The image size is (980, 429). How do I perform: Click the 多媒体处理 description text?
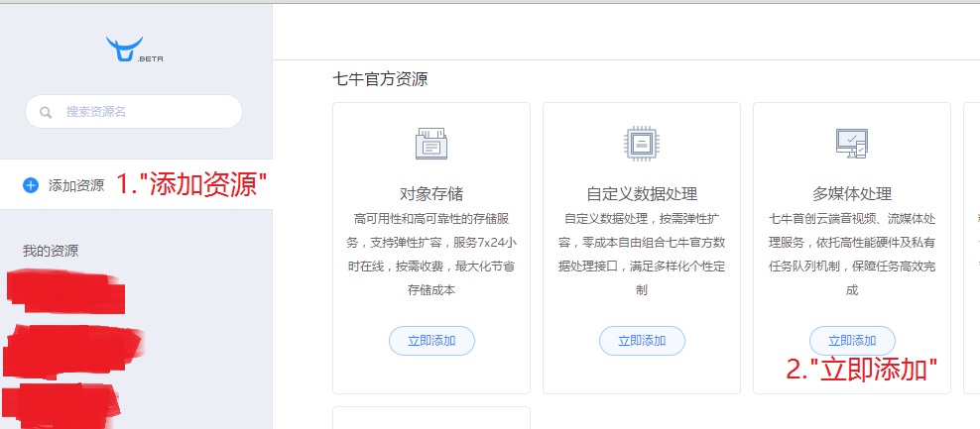click(852, 255)
